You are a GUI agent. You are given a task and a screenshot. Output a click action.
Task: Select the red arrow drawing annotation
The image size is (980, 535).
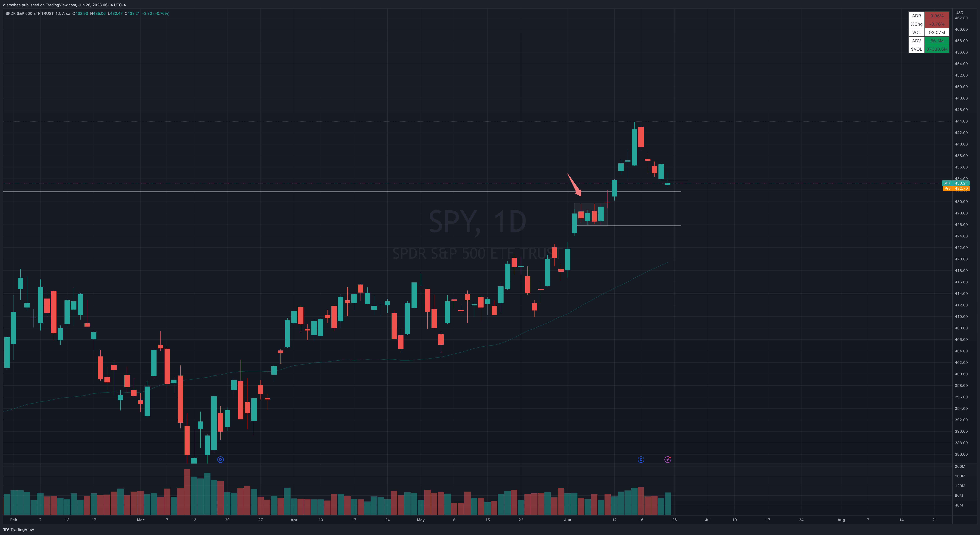pyautogui.click(x=574, y=185)
